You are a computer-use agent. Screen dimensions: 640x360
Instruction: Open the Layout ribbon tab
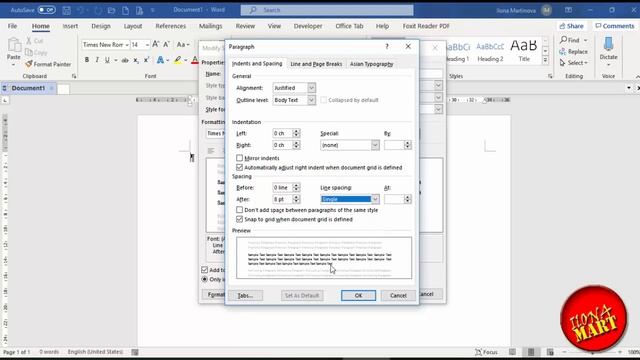[133, 26]
